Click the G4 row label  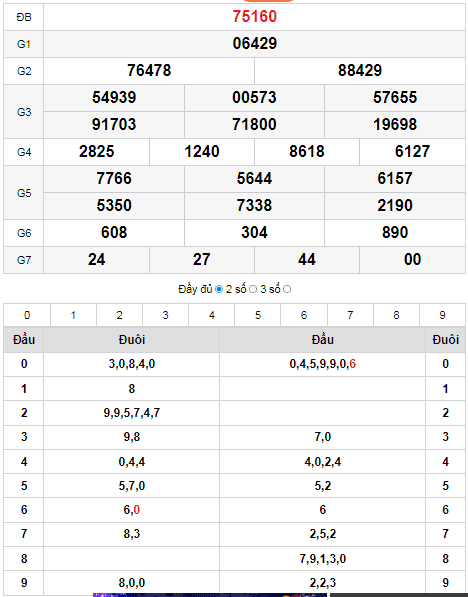pos(24,152)
